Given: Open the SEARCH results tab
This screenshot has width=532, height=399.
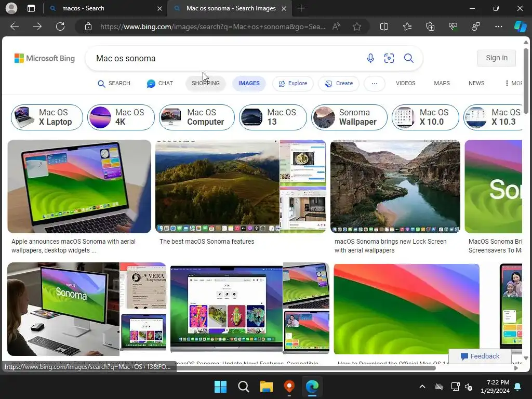Looking at the screenshot, I should pyautogui.click(x=114, y=84).
